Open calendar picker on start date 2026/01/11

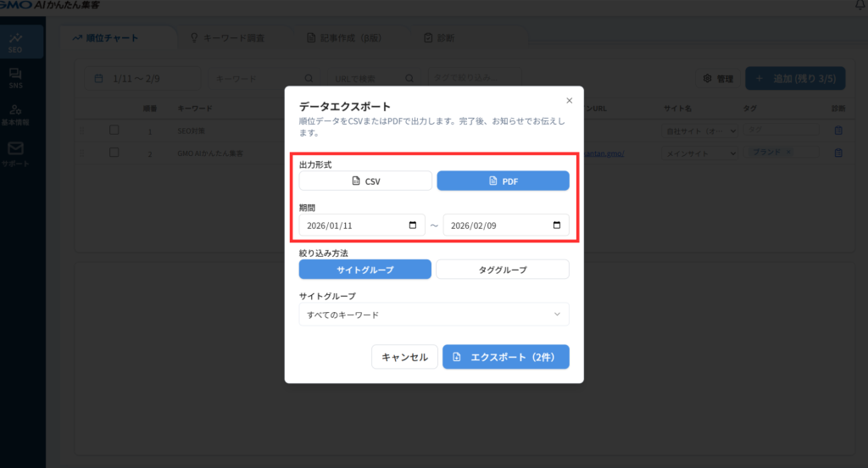coord(413,226)
